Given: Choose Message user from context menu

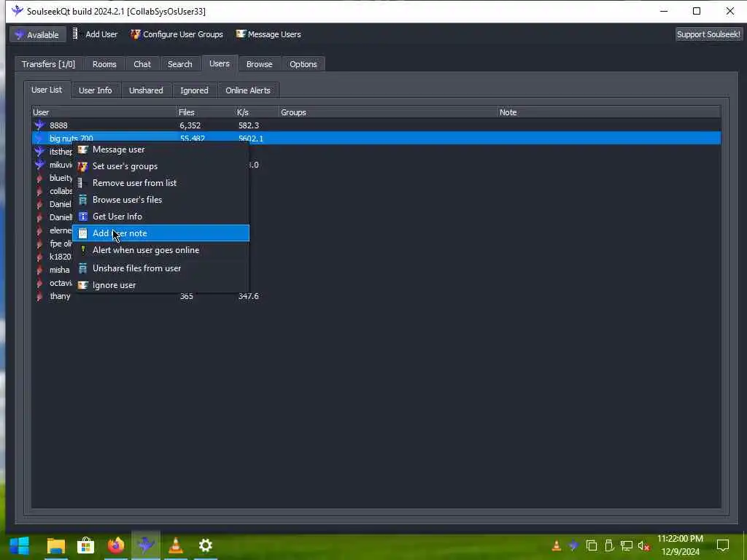Looking at the screenshot, I should 160,149.
